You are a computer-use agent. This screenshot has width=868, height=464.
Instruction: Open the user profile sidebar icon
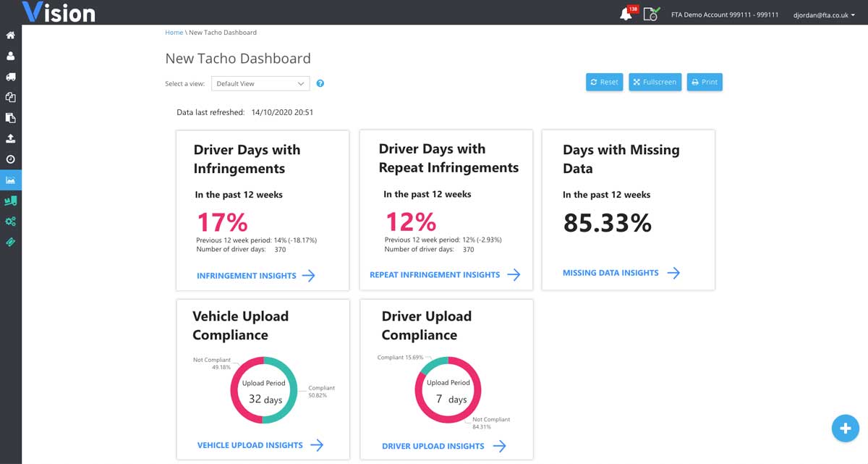[x=11, y=56]
